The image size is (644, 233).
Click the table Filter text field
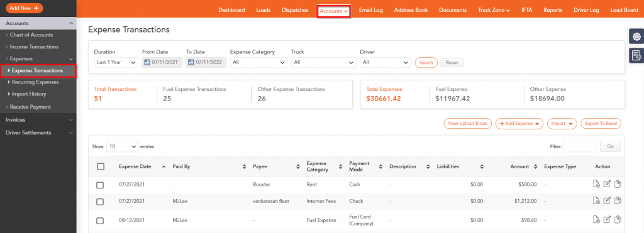pyautogui.click(x=579, y=146)
